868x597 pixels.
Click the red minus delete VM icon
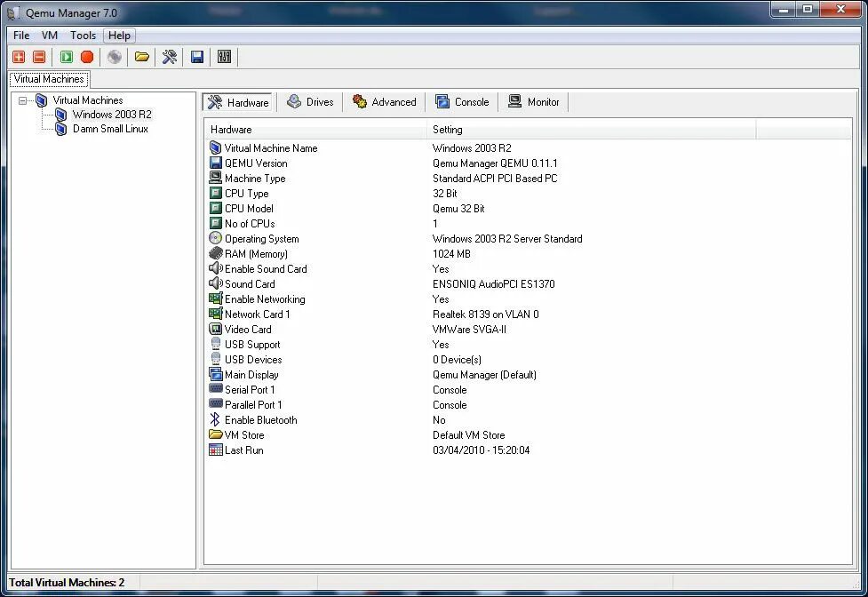[39, 57]
